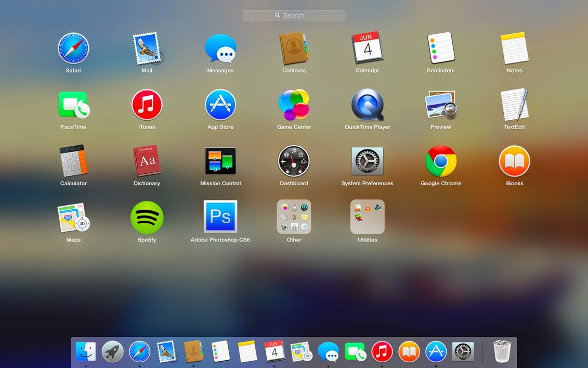Click App Store icon in Dock
Screen dimensions: 588x368
pos(436,352)
